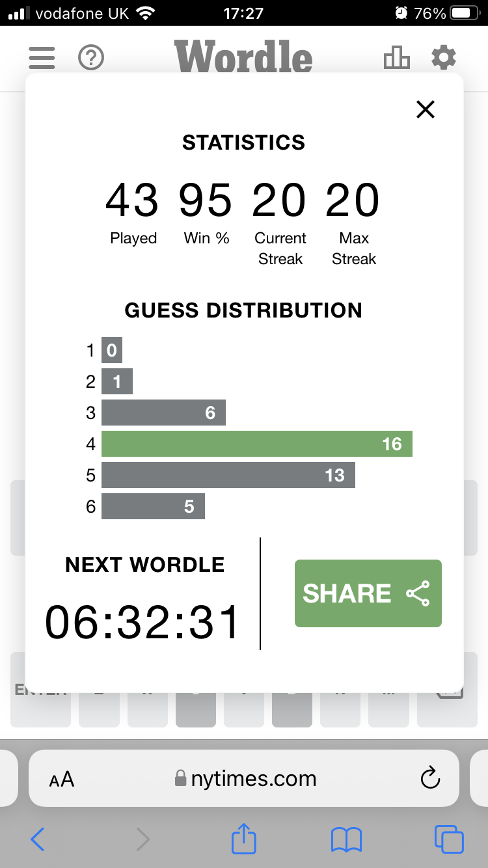The height and width of the screenshot is (868, 488).
Task: Tap the nytimes.com address bar
Action: click(246, 779)
